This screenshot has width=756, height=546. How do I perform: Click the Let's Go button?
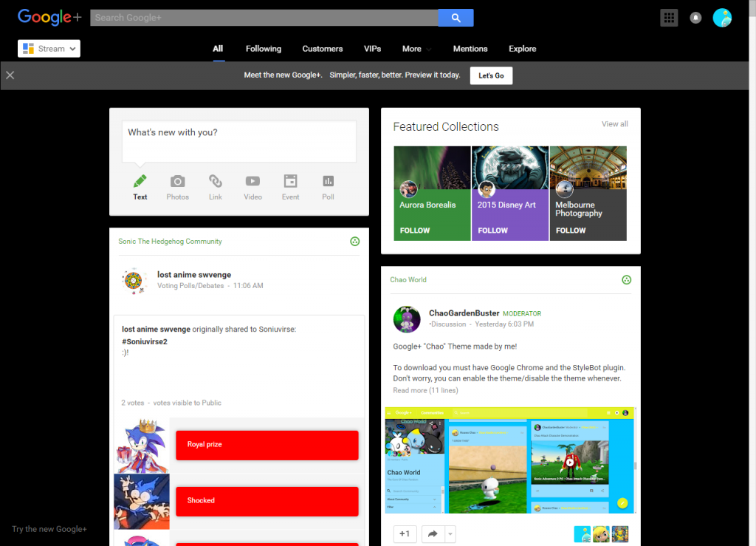(491, 75)
